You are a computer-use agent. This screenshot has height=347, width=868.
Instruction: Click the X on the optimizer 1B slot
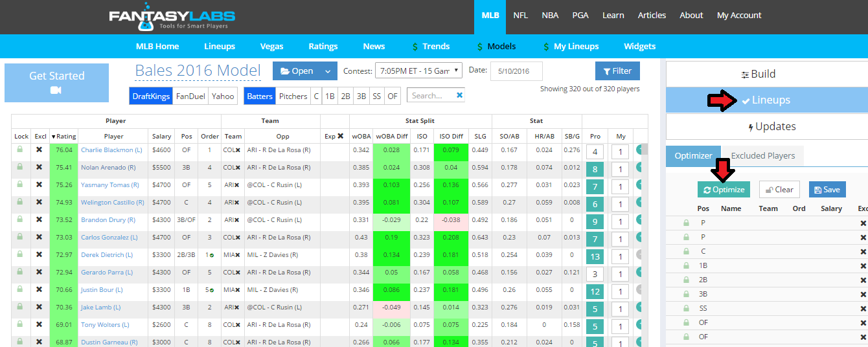863,265
